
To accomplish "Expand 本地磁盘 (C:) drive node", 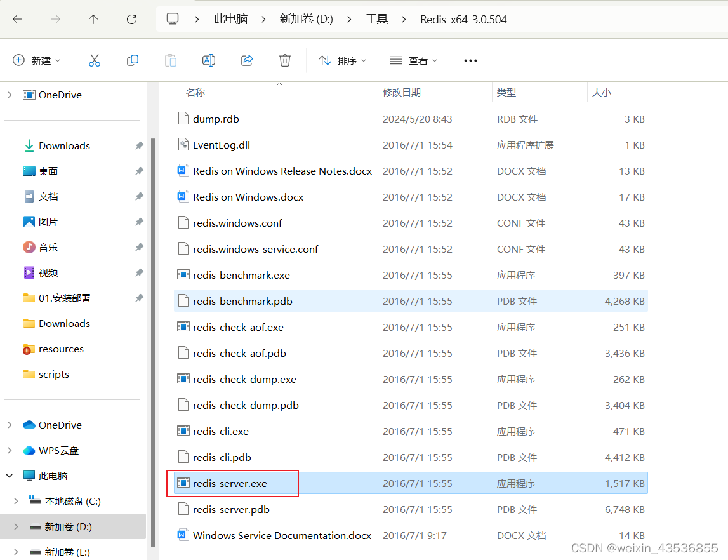I will [17, 501].
